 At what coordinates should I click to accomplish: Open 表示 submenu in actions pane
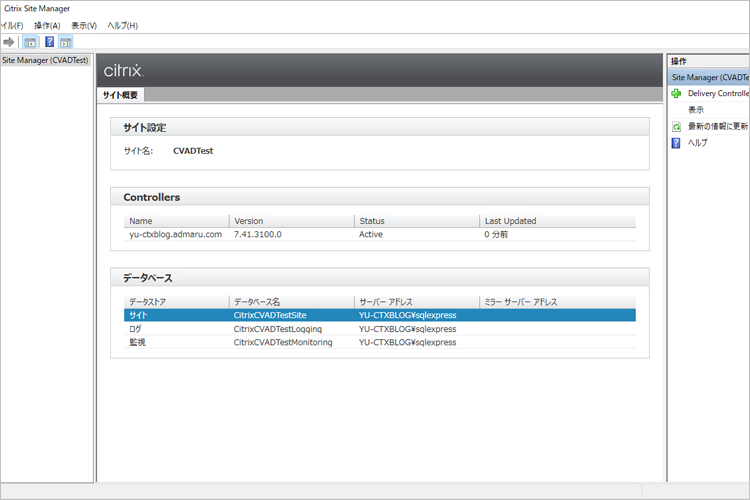[x=696, y=110]
